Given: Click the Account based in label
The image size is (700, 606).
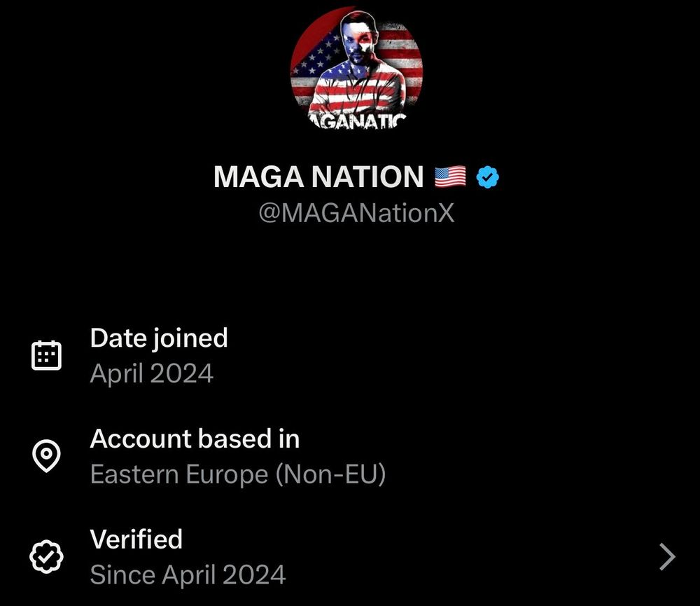Looking at the screenshot, I should click(x=195, y=439).
